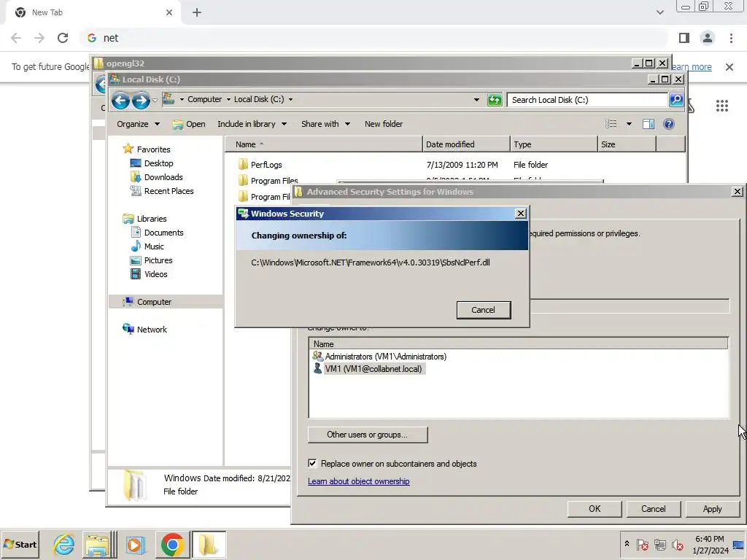Image resolution: width=747 pixels, height=560 pixels.
Task: Click the Name column in owner list
Action: tap(518, 344)
